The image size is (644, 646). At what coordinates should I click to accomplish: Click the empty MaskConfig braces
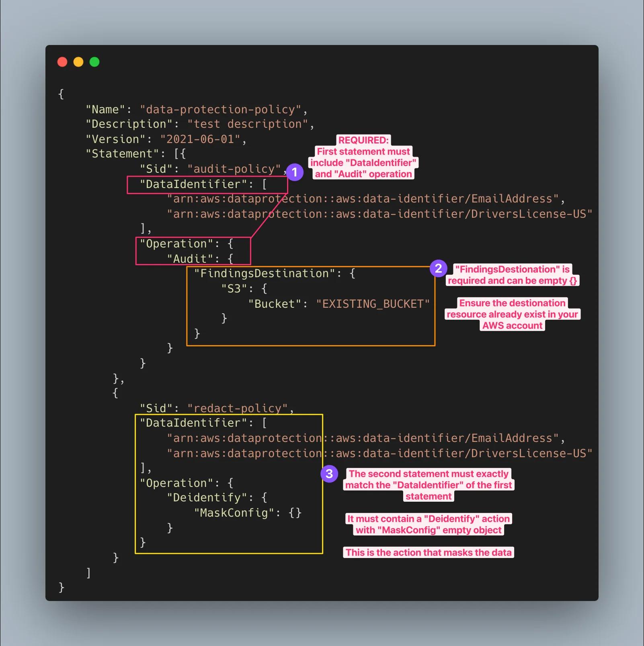[x=295, y=513]
